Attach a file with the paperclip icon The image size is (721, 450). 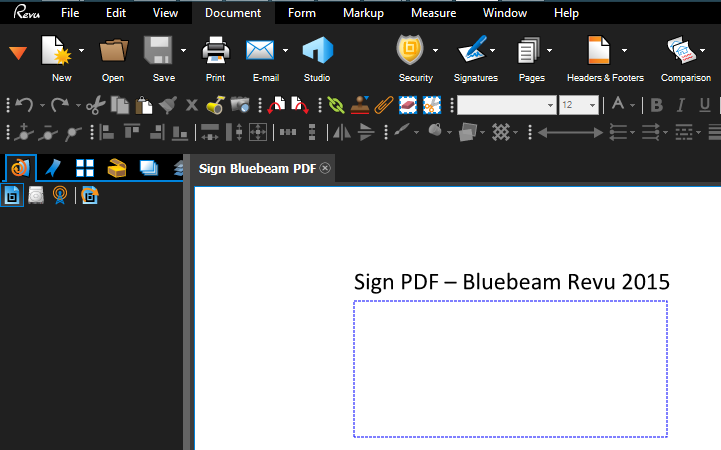tap(383, 105)
